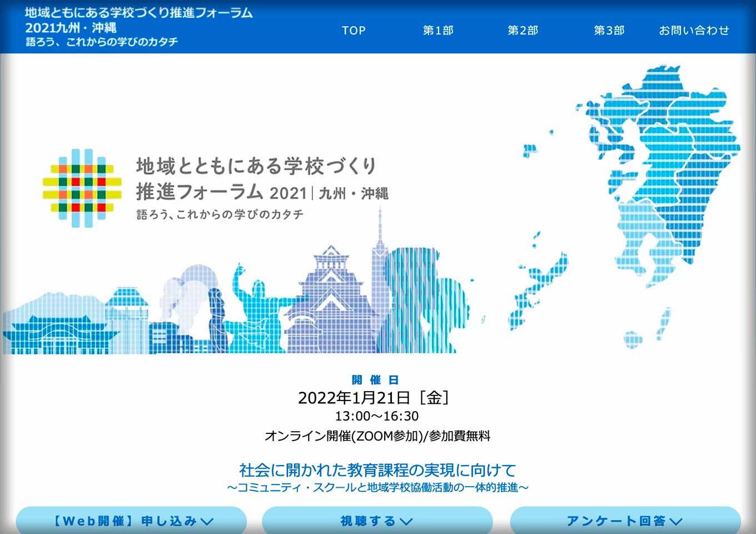756x534 pixels.
Task: Click the Kyushu map illustration
Action: (657, 175)
